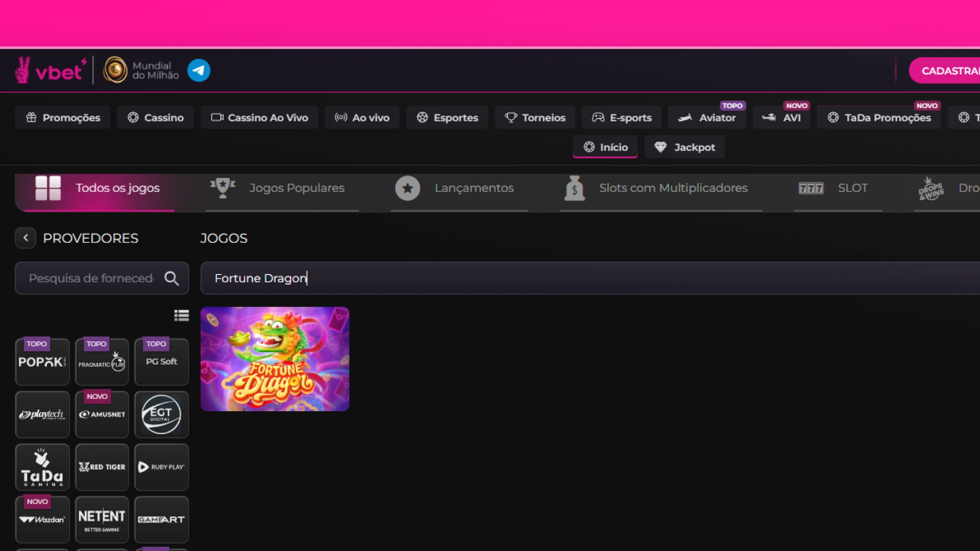Open Cassino Ao Vivo menu
This screenshot has width=980, height=551.
[x=259, y=117]
